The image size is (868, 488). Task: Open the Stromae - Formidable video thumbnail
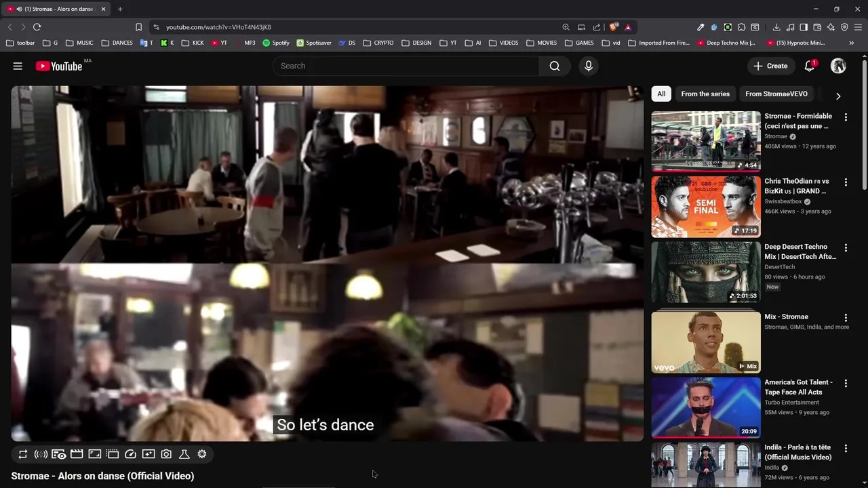tap(706, 141)
